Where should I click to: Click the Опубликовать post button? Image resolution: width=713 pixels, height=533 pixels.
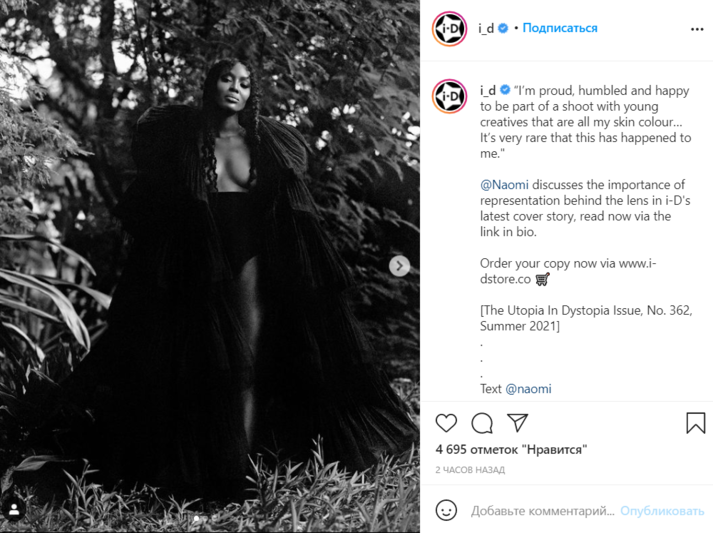click(662, 511)
